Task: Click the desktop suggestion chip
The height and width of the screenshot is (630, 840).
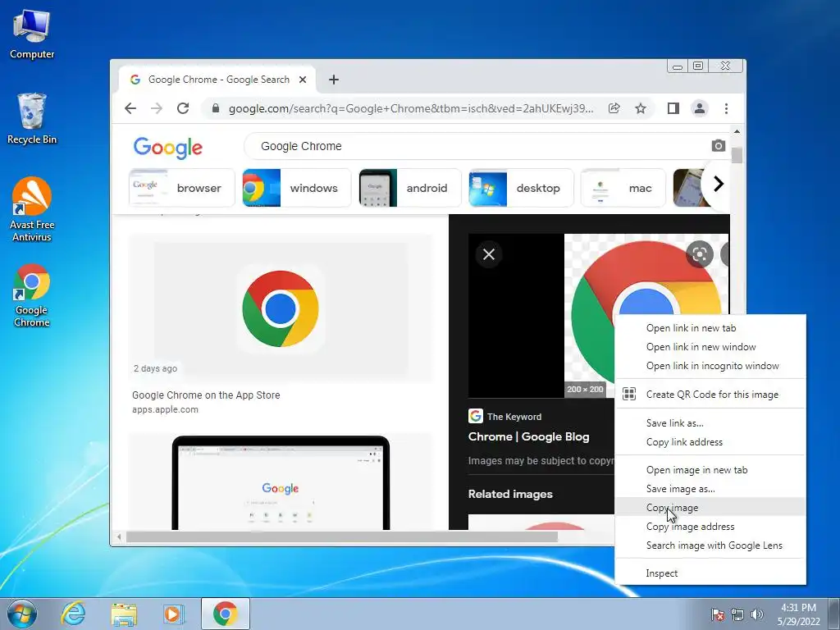Action: tap(521, 188)
